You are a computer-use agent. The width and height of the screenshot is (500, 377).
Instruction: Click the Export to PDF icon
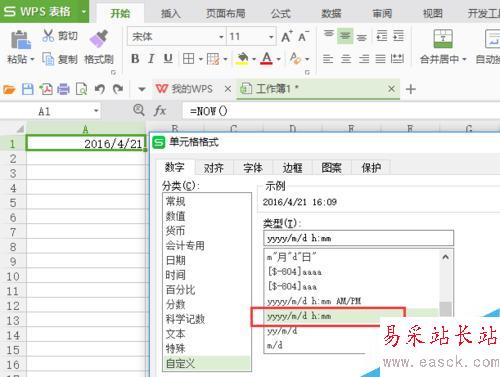[46, 89]
